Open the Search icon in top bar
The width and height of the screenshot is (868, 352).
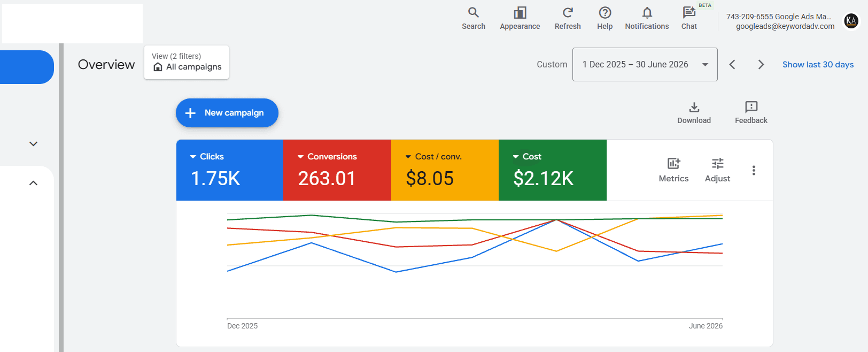click(x=474, y=12)
